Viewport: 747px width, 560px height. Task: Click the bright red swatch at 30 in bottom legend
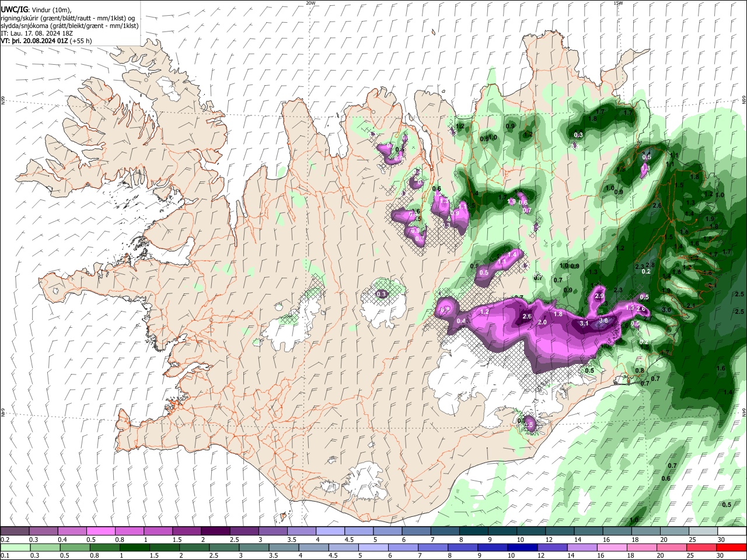click(x=731, y=547)
